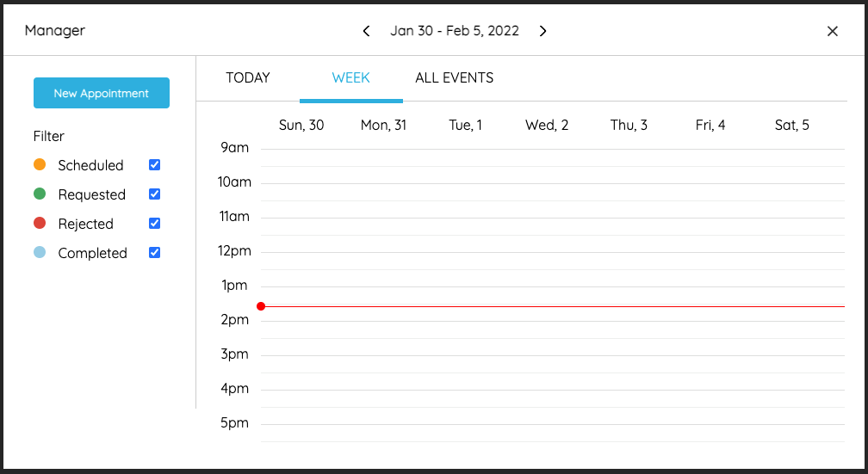Disable the Rejected filter checkbox

point(155,223)
